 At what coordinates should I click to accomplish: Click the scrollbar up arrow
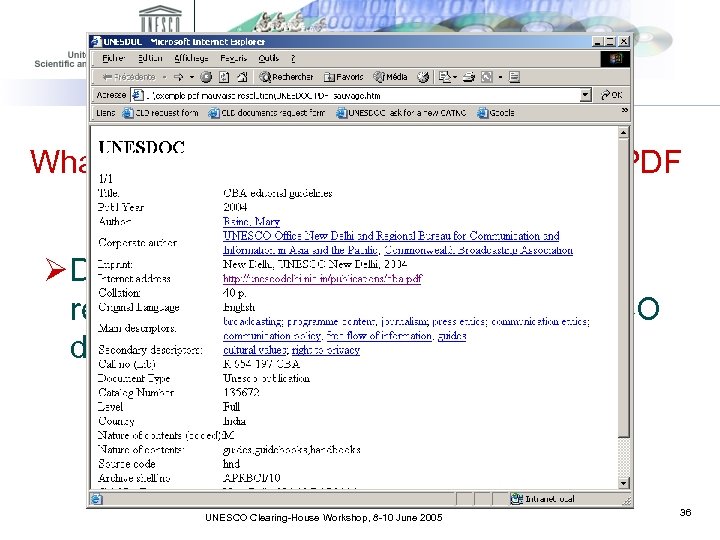(623, 133)
